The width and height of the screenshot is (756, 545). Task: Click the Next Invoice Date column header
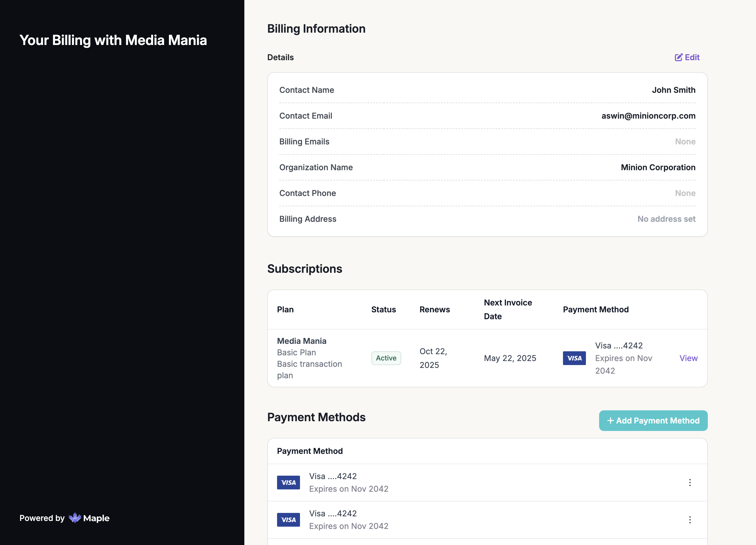[x=508, y=309]
